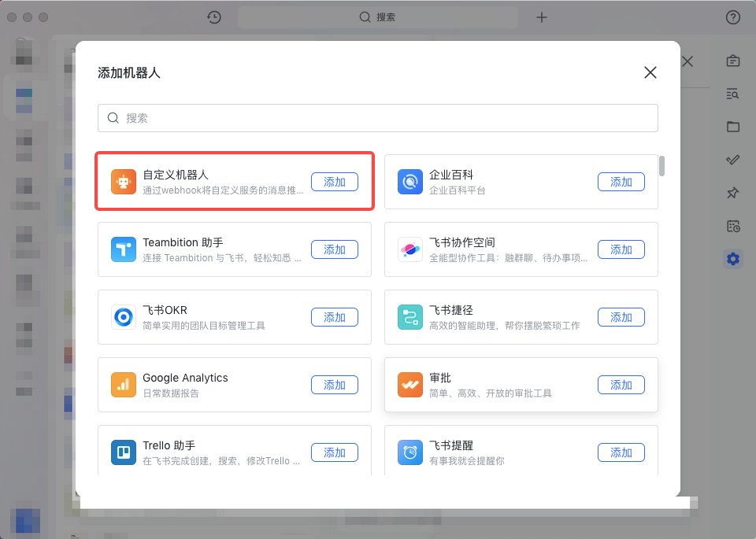756x539 pixels.
Task: Close the 添加机器人 dialog
Action: (x=650, y=72)
